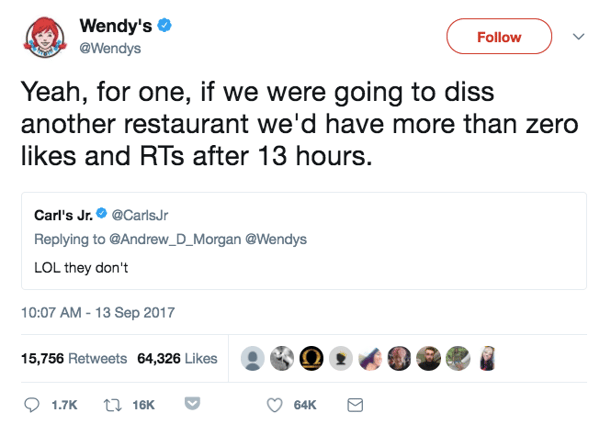The image size is (600, 424).
Task: Click the reply speech bubble icon
Action: pos(30,404)
